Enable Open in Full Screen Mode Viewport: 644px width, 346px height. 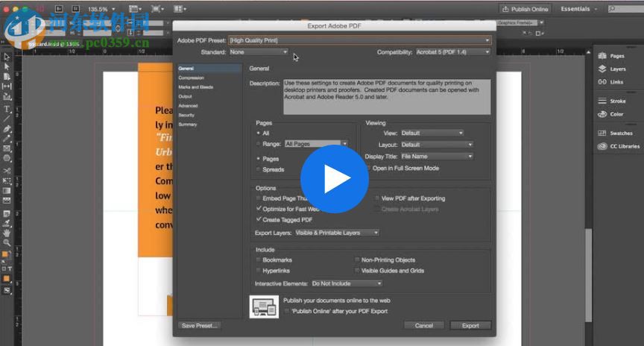[368, 168]
